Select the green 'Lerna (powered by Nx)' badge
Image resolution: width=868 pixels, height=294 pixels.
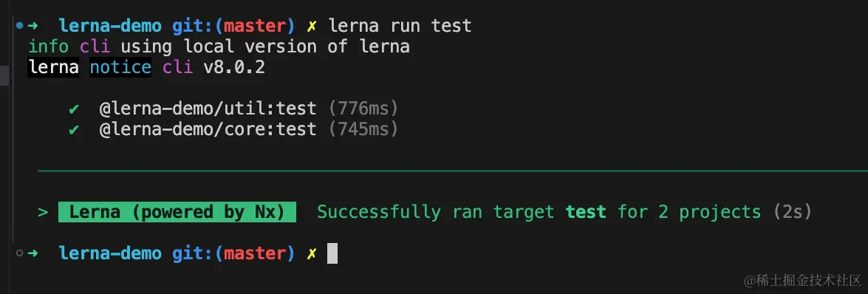(177, 212)
